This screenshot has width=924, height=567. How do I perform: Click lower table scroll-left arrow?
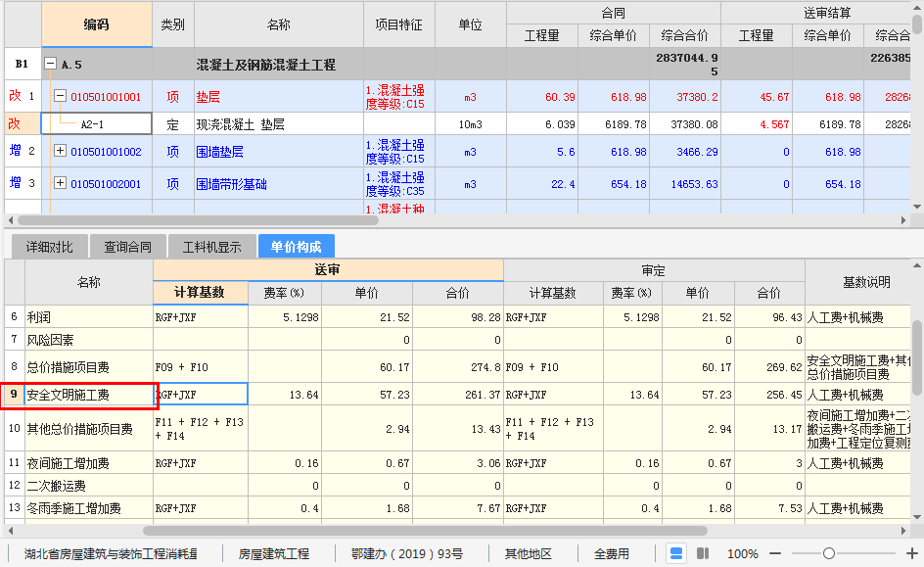click(10, 531)
